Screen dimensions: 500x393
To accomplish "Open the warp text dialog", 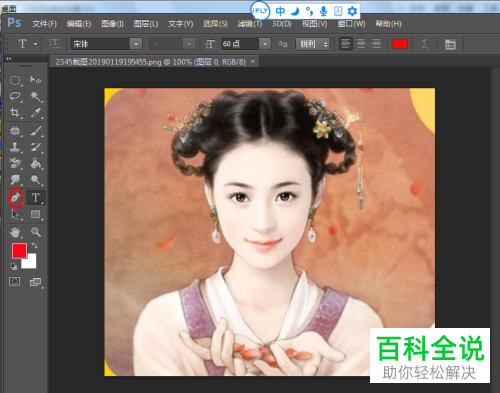I will 424,44.
